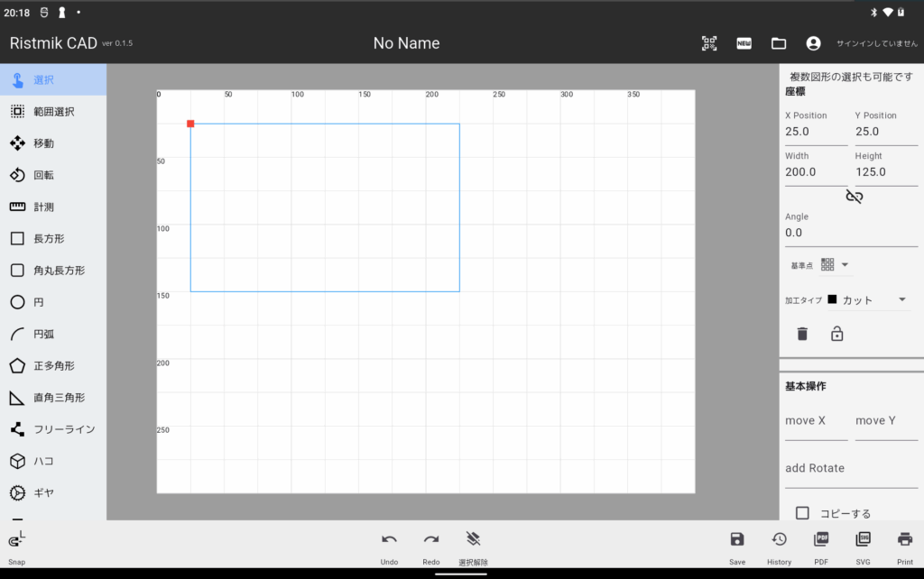
Task: Toggle the コピーする checkbox
Action: pyautogui.click(x=802, y=512)
